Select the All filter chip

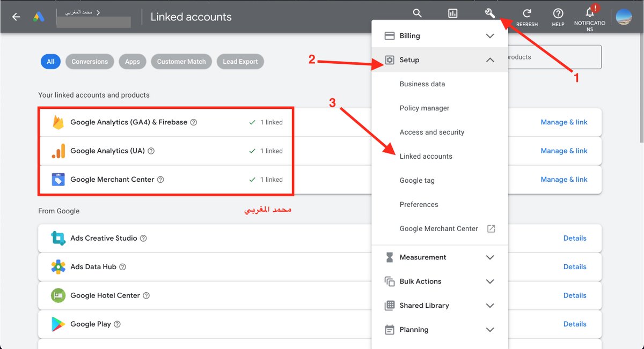click(50, 62)
